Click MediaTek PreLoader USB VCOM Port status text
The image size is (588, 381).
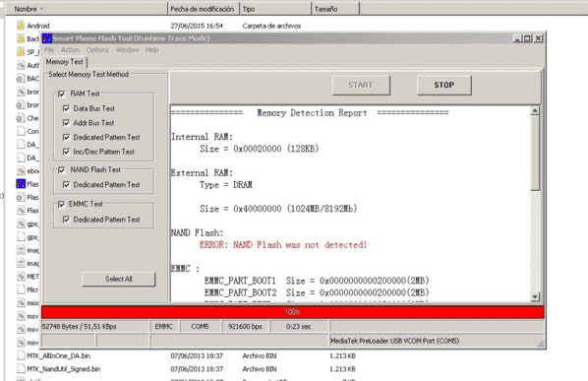coord(394,341)
